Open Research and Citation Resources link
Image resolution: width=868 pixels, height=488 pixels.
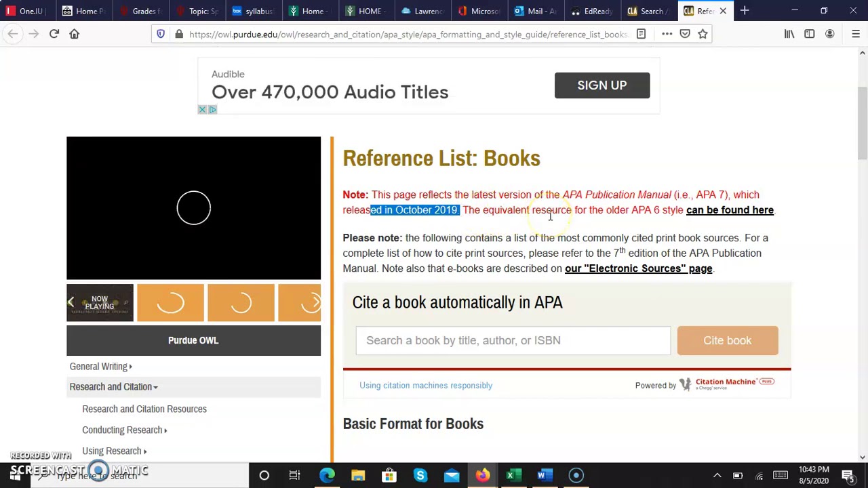click(144, 409)
